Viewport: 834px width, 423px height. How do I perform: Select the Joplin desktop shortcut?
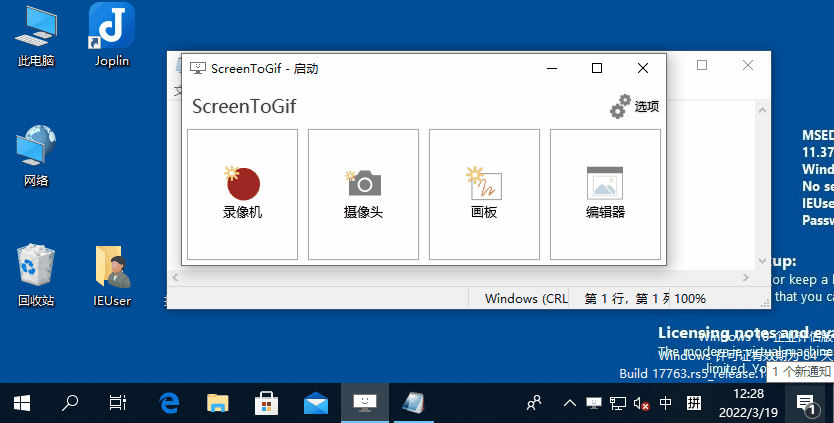(x=112, y=36)
